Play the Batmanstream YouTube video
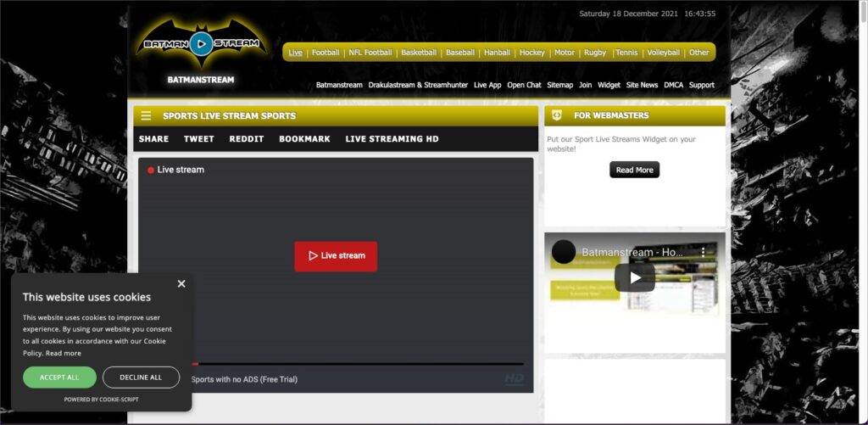 [x=634, y=277]
